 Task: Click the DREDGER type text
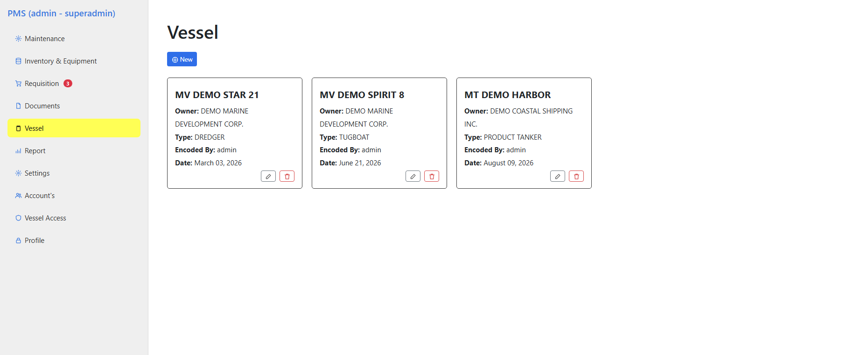tap(210, 137)
